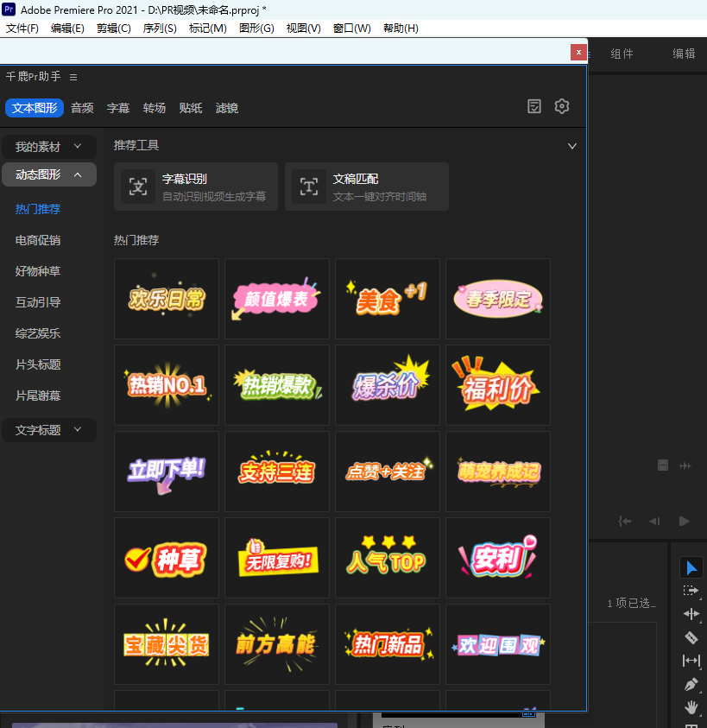The image size is (707, 728).
Task: Select the Selection tool in the timeline toolbar
Action: [x=691, y=568]
